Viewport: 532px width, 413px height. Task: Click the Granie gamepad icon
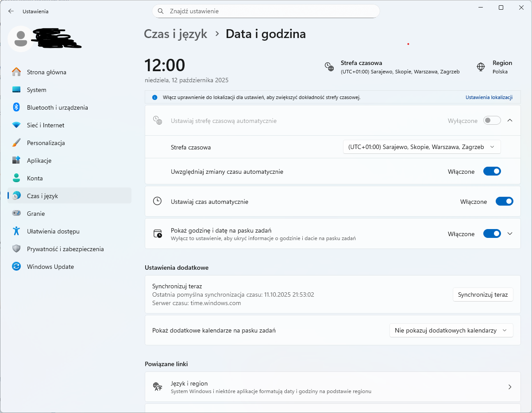pyautogui.click(x=16, y=214)
